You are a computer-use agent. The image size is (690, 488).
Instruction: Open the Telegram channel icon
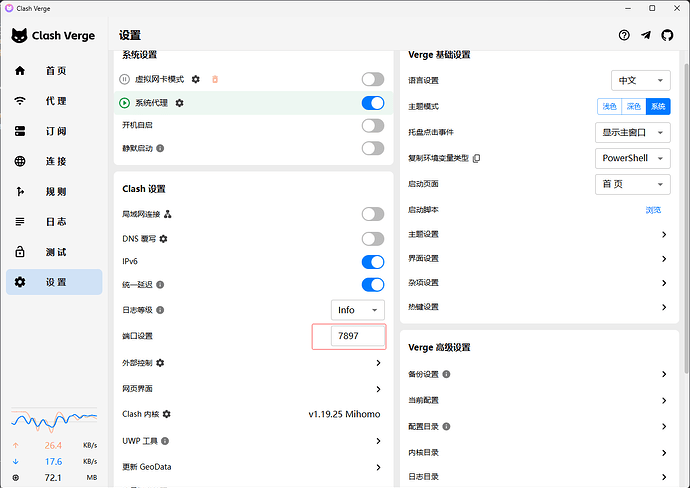tap(646, 35)
